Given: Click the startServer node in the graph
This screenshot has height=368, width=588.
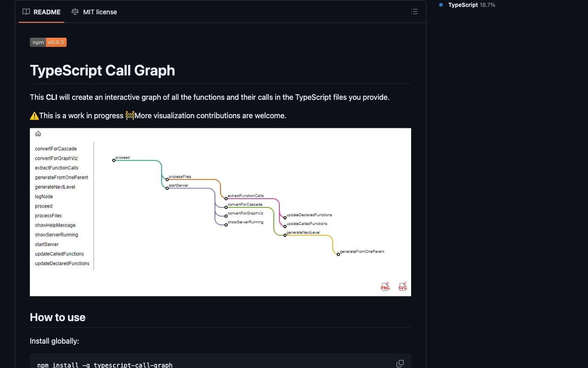Looking at the screenshot, I should pyautogui.click(x=167, y=188).
